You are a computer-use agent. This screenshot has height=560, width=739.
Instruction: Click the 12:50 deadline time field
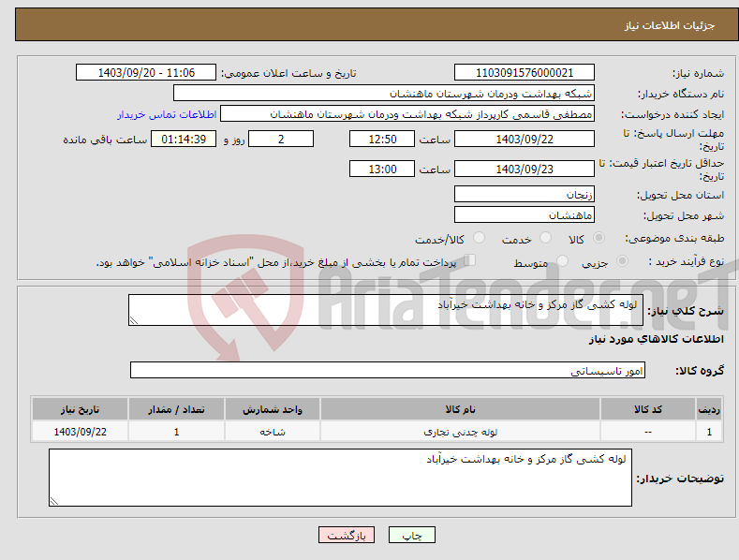pyautogui.click(x=382, y=139)
